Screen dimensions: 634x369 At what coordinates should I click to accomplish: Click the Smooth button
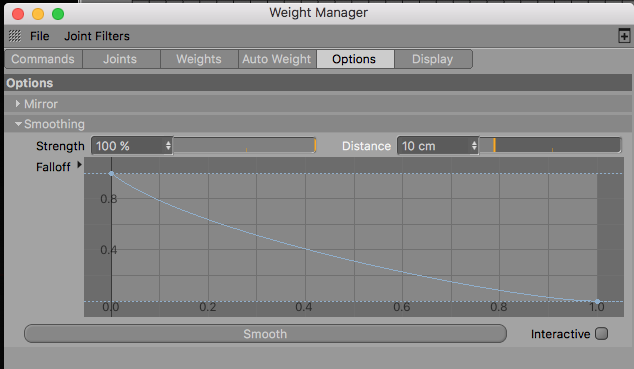coord(265,334)
